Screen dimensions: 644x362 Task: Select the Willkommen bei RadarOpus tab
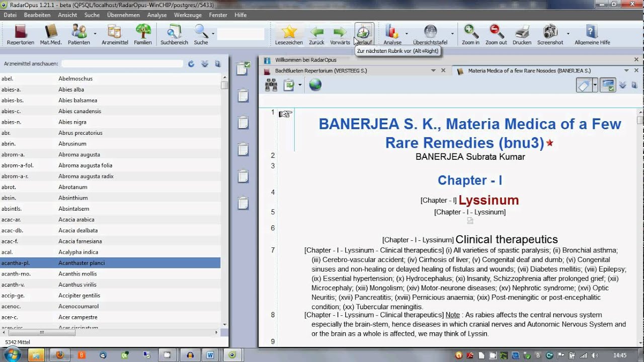point(305,60)
